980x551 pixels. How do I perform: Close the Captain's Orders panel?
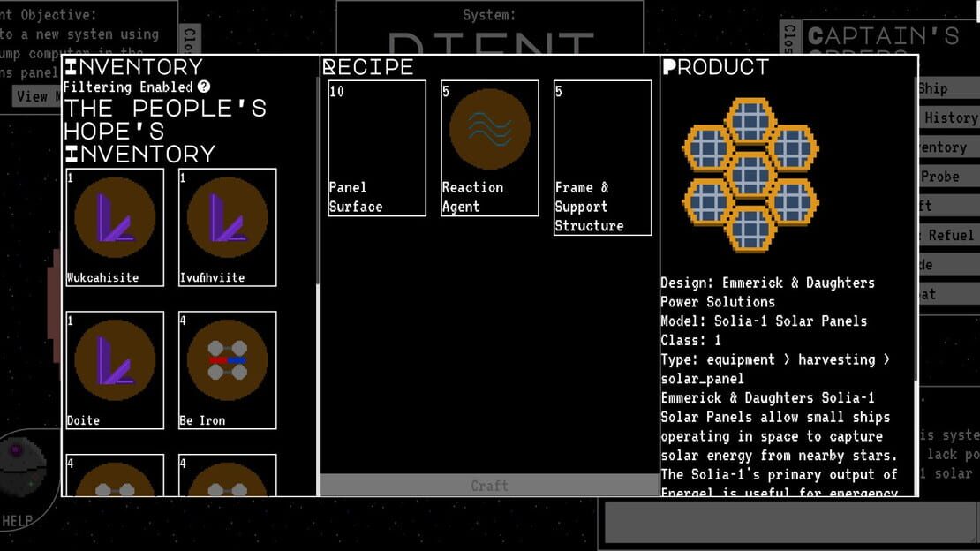pyautogui.click(x=789, y=39)
